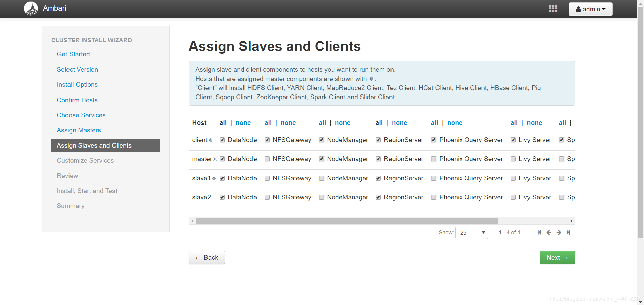Open Assign Masters wizard step

tap(79, 130)
